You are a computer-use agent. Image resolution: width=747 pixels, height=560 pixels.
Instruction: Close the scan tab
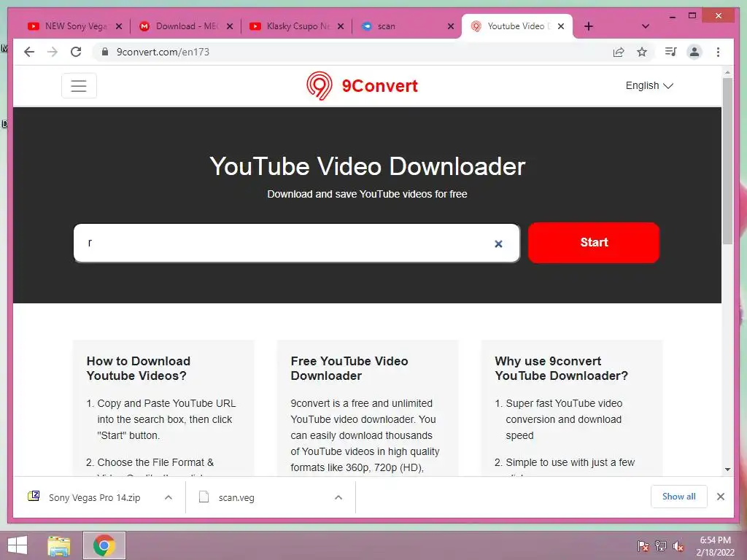[x=451, y=26]
